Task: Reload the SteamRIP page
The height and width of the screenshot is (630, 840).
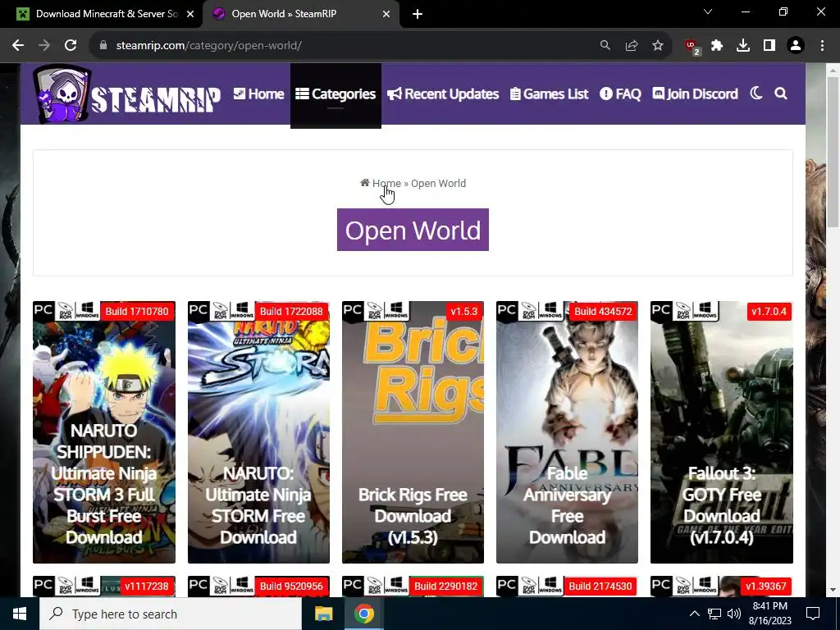Action: coord(71,46)
